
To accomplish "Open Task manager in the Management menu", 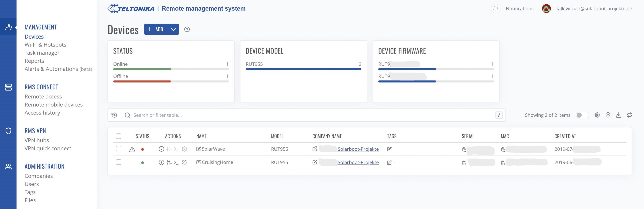I will [x=42, y=53].
